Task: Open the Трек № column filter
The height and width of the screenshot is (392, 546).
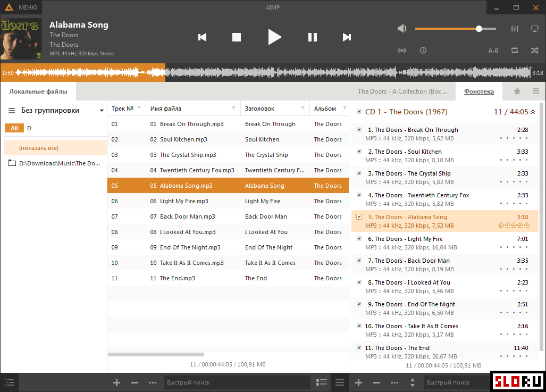Action: (139, 108)
